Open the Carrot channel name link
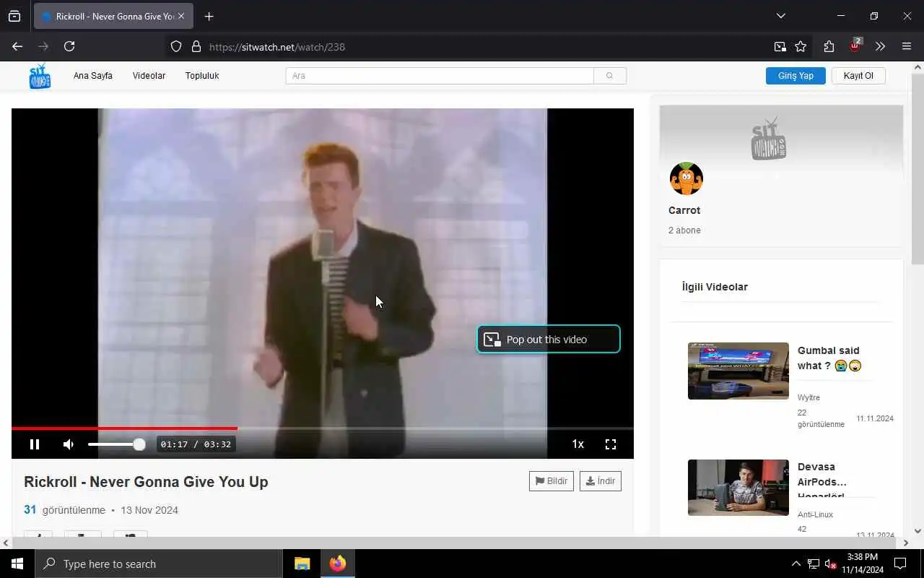This screenshot has height=578, width=924. click(x=684, y=210)
